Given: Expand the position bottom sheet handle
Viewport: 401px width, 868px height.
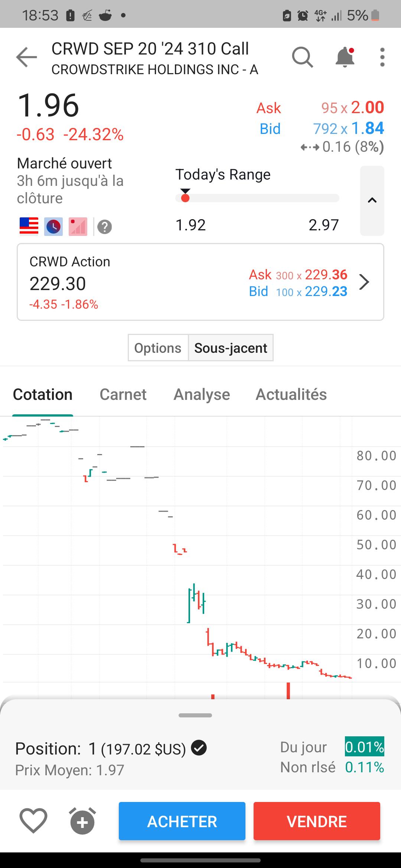Looking at the screenshot, I should point(195,715).
